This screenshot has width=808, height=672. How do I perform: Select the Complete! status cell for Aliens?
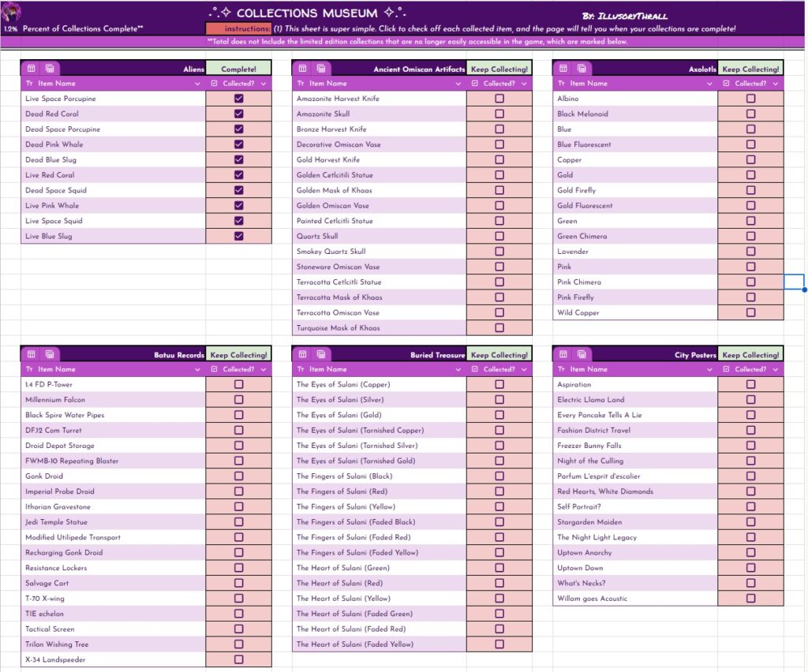(x=238, y=69)
